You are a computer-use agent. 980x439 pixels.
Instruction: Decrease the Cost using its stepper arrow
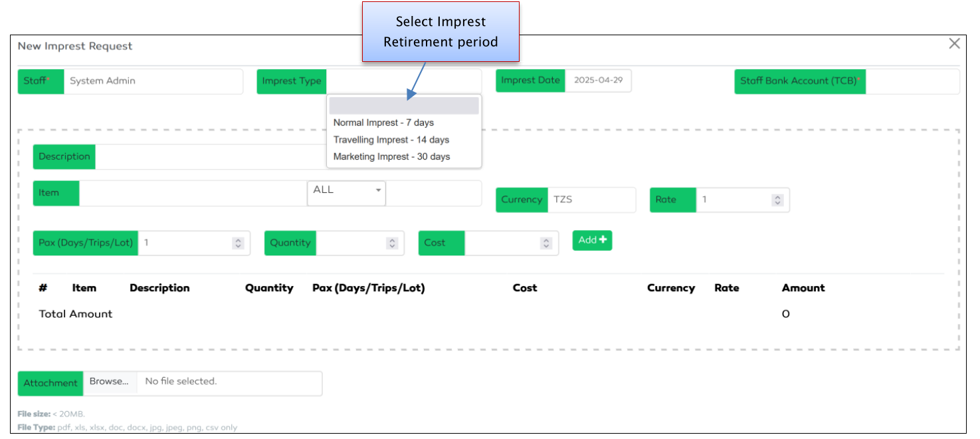(x=547, y=245)
